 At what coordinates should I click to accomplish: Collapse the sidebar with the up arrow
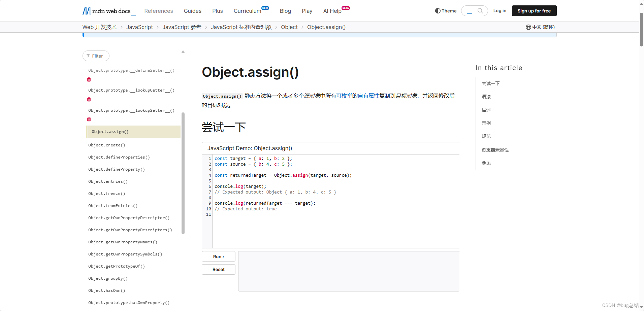[x=183, y=51]
